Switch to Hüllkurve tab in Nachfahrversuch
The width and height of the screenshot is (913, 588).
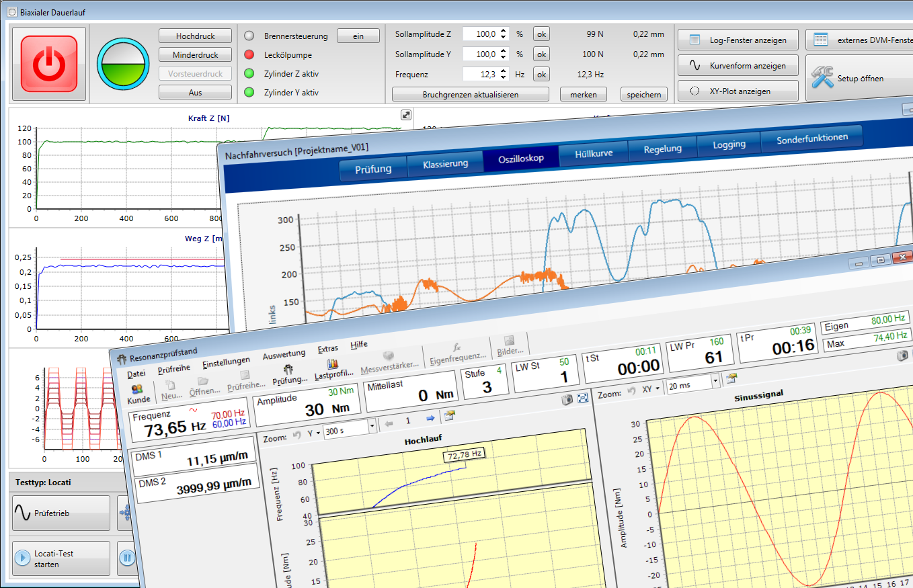[594, 153]
